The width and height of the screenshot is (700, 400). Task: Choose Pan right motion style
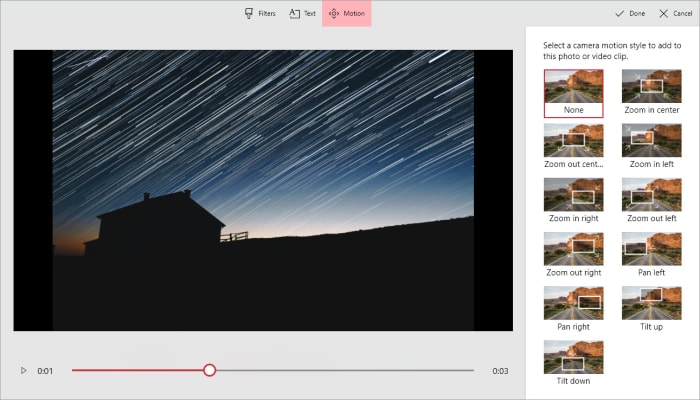pyautogui.click(x=574, y=309)
